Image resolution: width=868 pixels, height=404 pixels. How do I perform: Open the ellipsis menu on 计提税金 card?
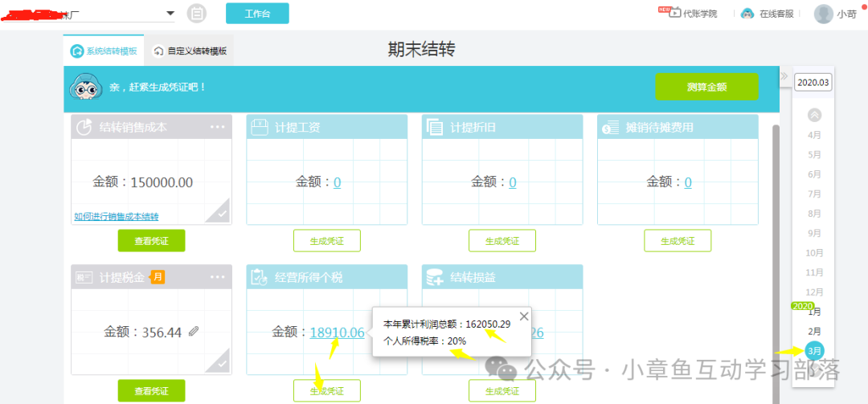pos(218,277)
